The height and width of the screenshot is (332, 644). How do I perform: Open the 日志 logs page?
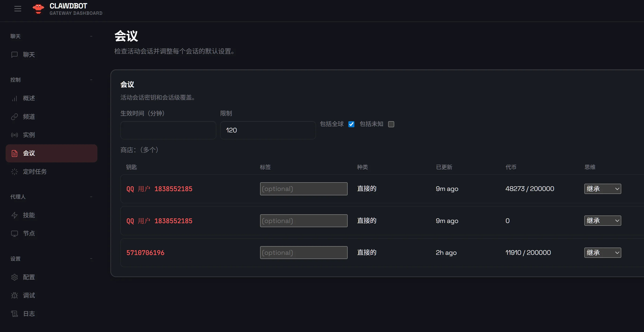click(29, 314)
